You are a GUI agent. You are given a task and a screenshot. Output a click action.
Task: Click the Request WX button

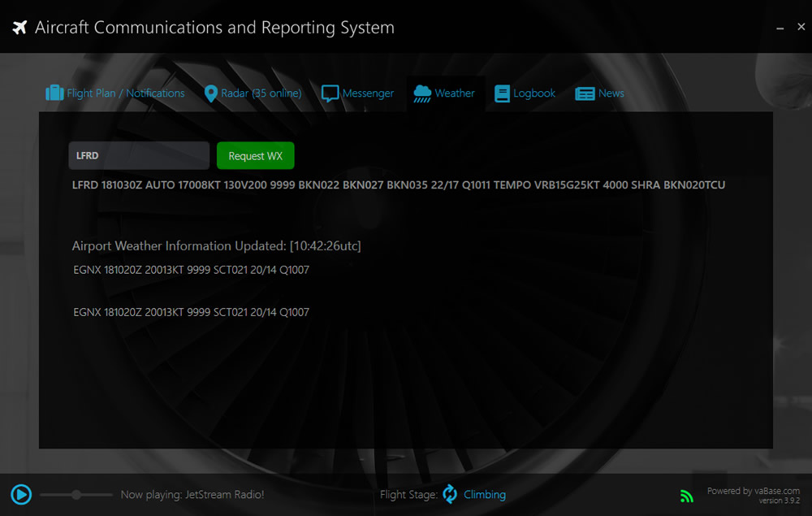255,155
